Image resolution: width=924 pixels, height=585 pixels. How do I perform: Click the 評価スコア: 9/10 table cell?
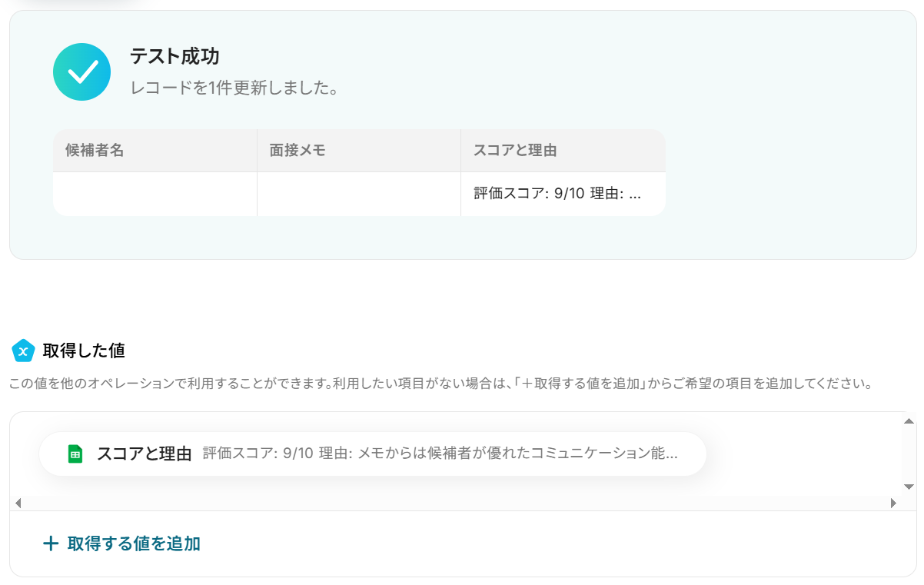tap(563, 194)
